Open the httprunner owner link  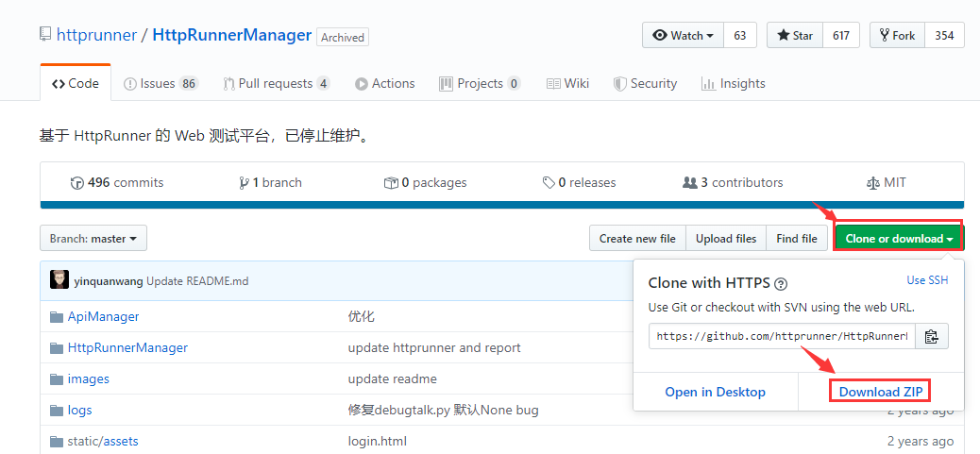96,35
